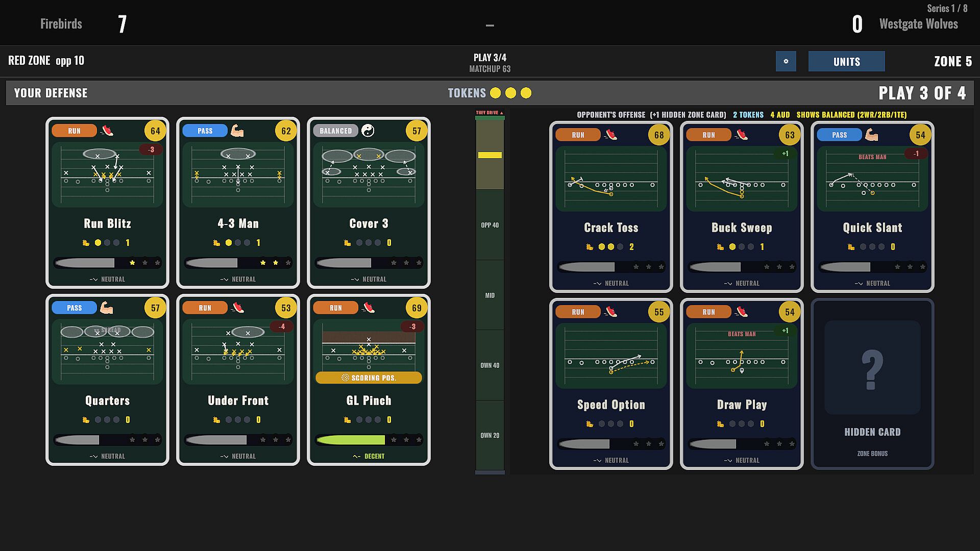980x551 pixels.
Task: Inspect the Quick Slant opponent card title
Action: point(872,228)
